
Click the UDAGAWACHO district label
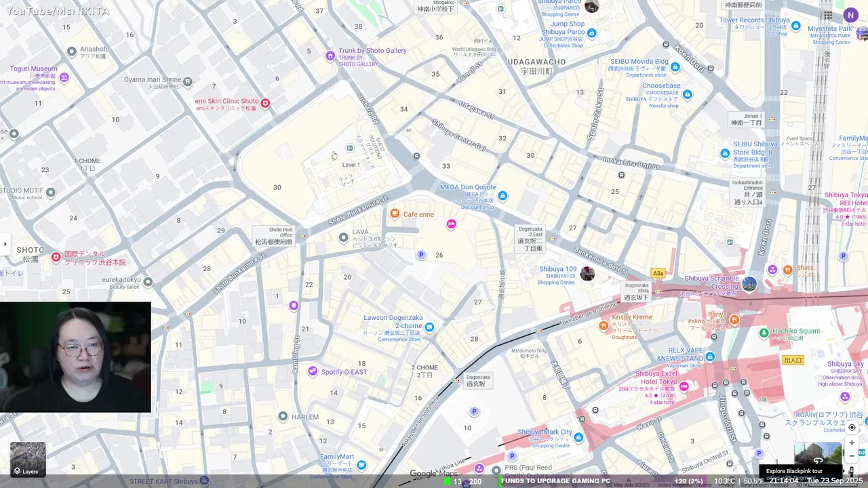point(536,66)
